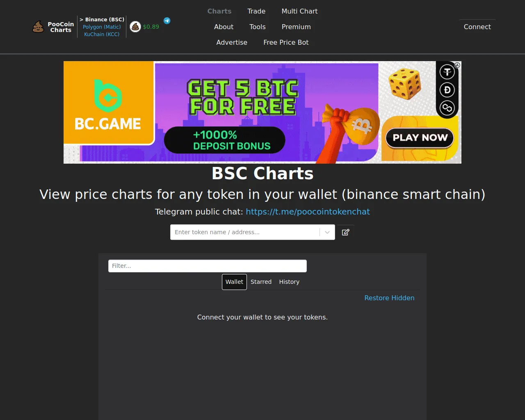
Task: Open the Telegram poocointokenchat link
Action: [308, 212]
